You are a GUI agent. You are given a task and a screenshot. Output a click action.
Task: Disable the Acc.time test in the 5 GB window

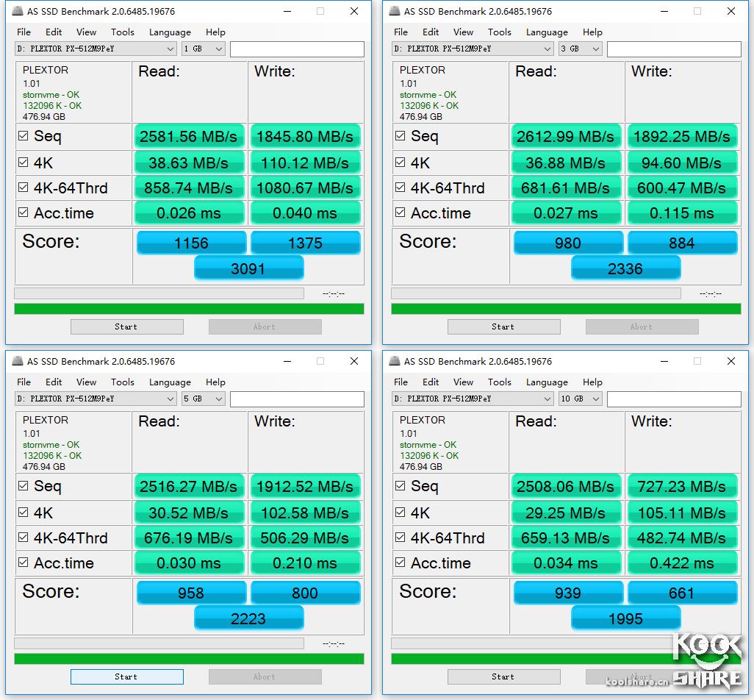click(24, 562)
